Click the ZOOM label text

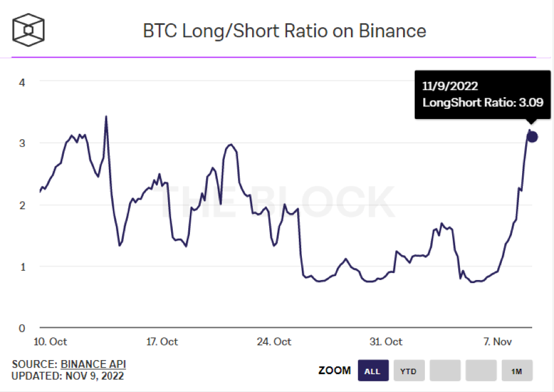pos(334,371)
